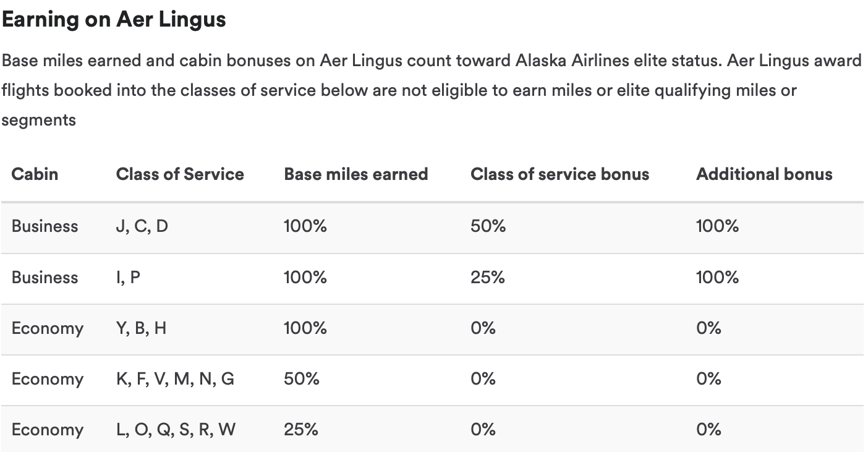Click the 50% base miles value for Economy
868x452 pixels.
[x=302, y=378]
